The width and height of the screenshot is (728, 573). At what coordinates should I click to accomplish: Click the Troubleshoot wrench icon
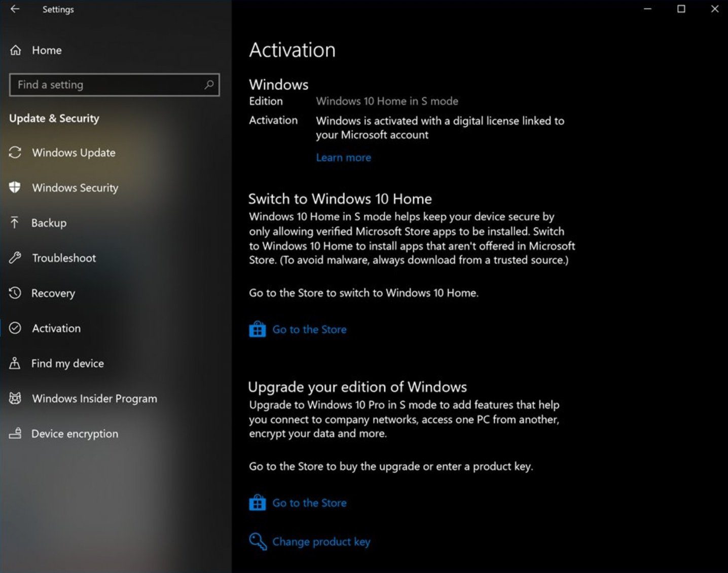[15, 258]
